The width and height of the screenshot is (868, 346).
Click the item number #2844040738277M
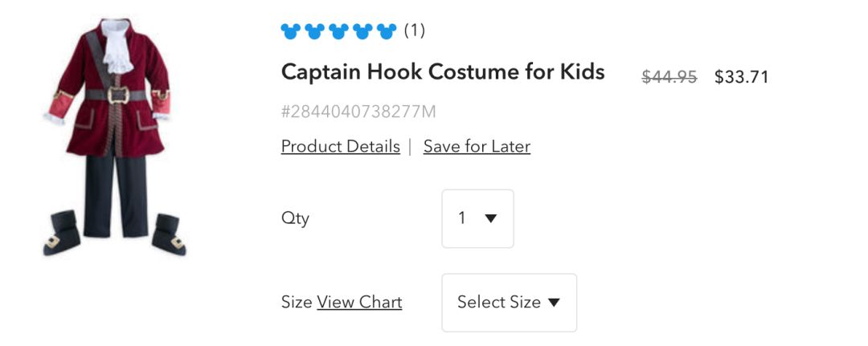[358, 112]
